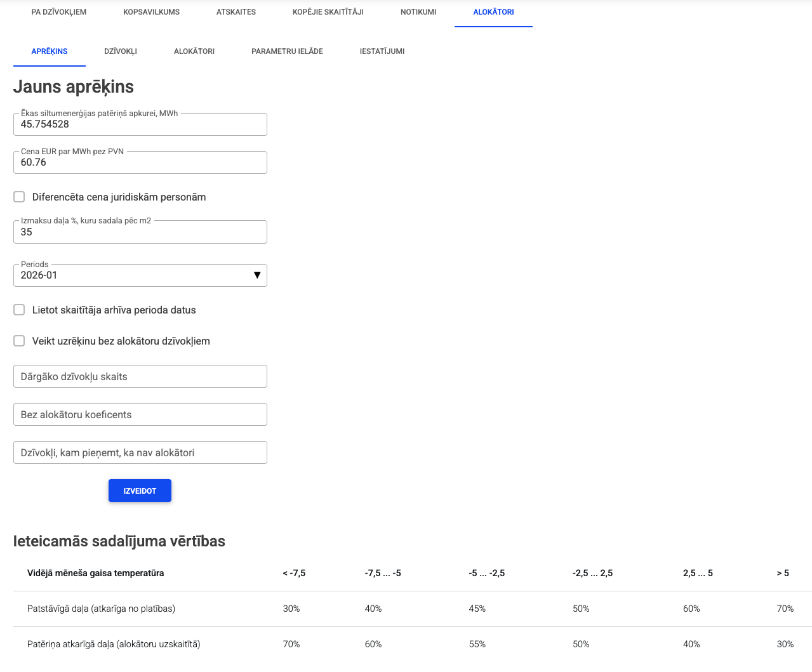Click the 'Izmaksu daļa %' input
This screenshot has height=672, width=812.
pos(140,232)
